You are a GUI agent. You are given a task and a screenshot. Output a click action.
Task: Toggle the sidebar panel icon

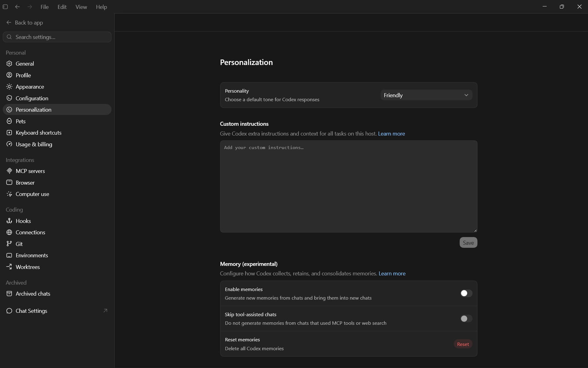pos(5,7)
